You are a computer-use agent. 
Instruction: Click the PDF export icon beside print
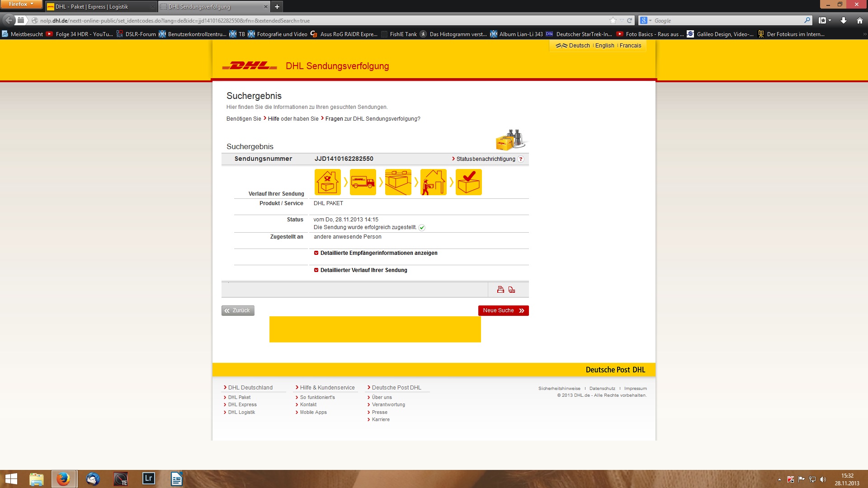point(512,290)
